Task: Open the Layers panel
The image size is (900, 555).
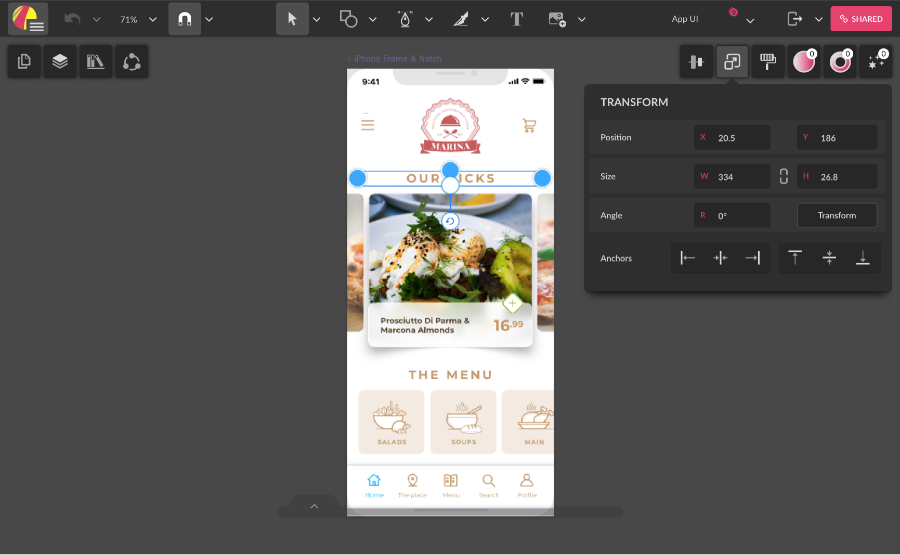Action: [x=60, y=62]
